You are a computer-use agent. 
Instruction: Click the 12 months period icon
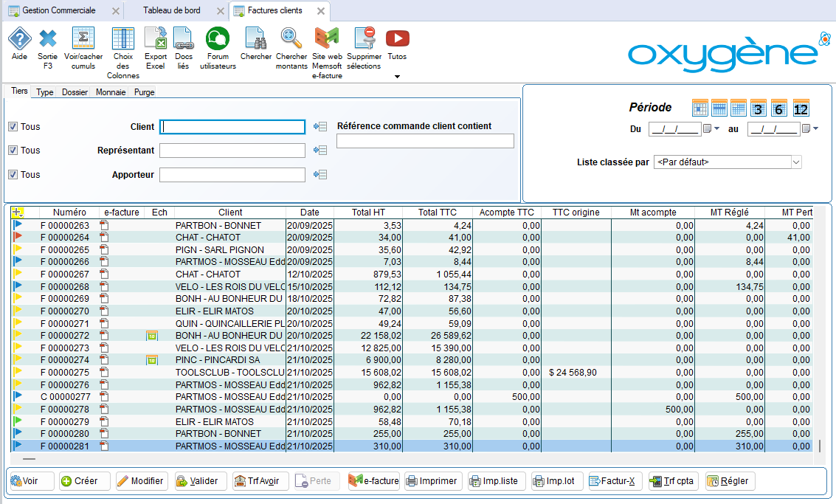click(x=801, y=108)
